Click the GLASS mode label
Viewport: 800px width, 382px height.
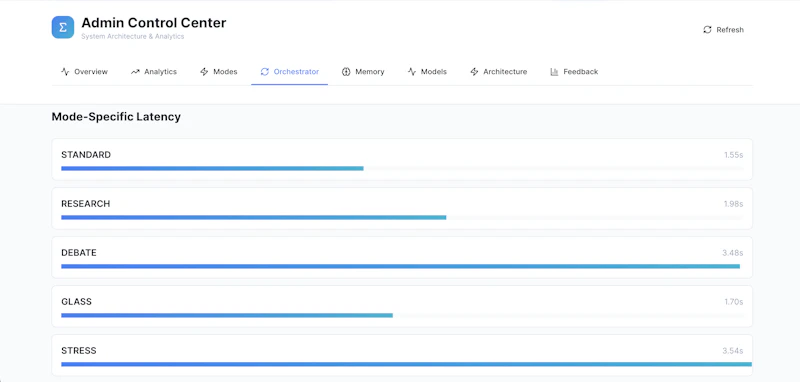(x=77, y=301)
